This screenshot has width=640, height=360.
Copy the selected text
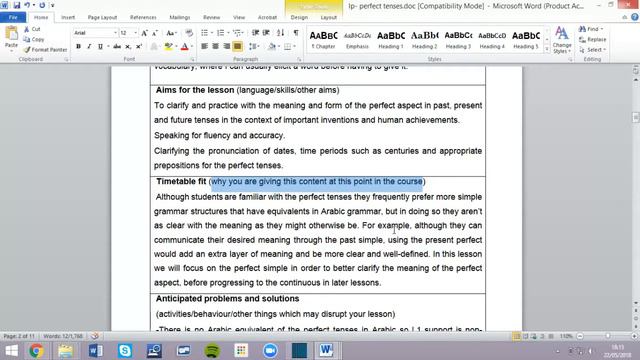pyautogui.click(x=34, y=39)
